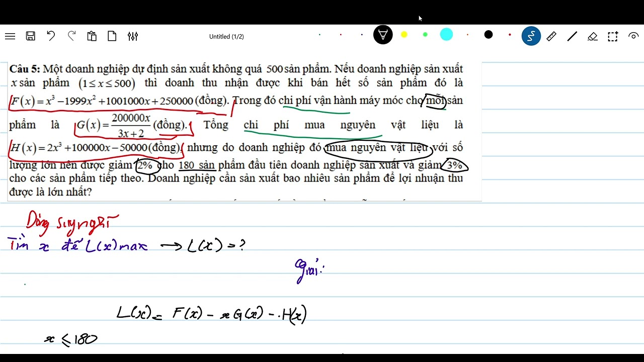644x362 pixels.
Task: Toggle the eye view mode icon
Action: click(633, 36)
